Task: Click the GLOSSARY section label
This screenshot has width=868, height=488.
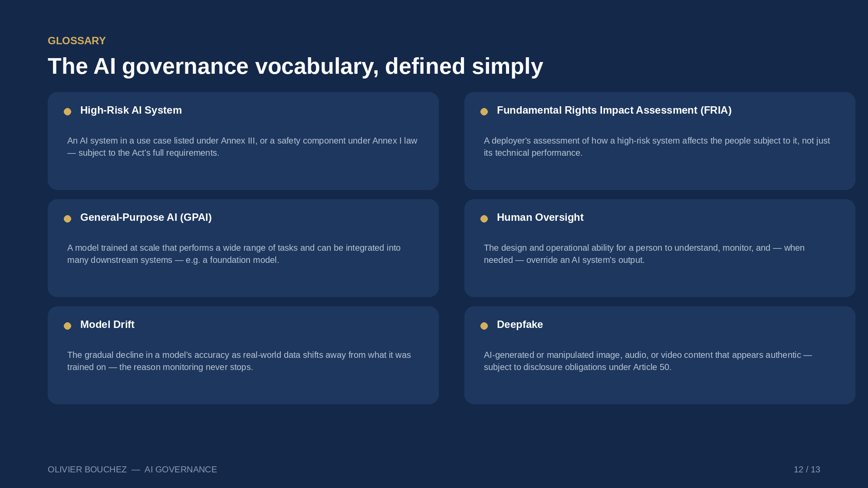Action: [77, 41]
